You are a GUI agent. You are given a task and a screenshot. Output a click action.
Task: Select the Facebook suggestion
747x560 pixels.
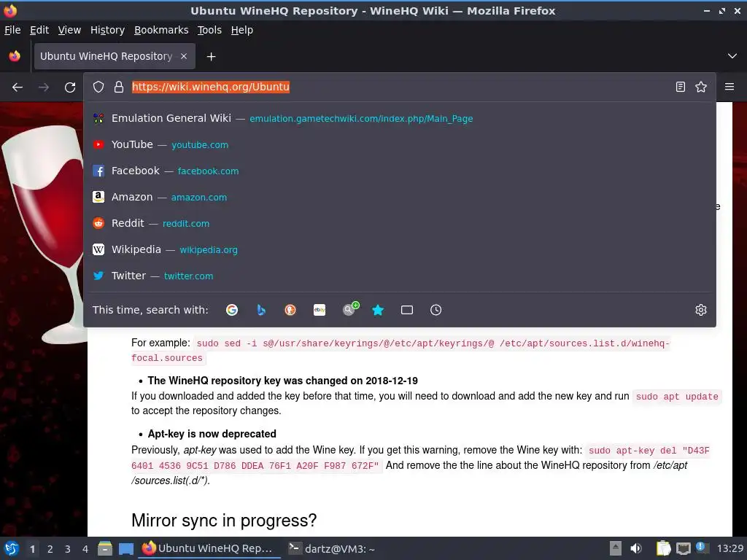pyautogui.click(x=400, y=171)
